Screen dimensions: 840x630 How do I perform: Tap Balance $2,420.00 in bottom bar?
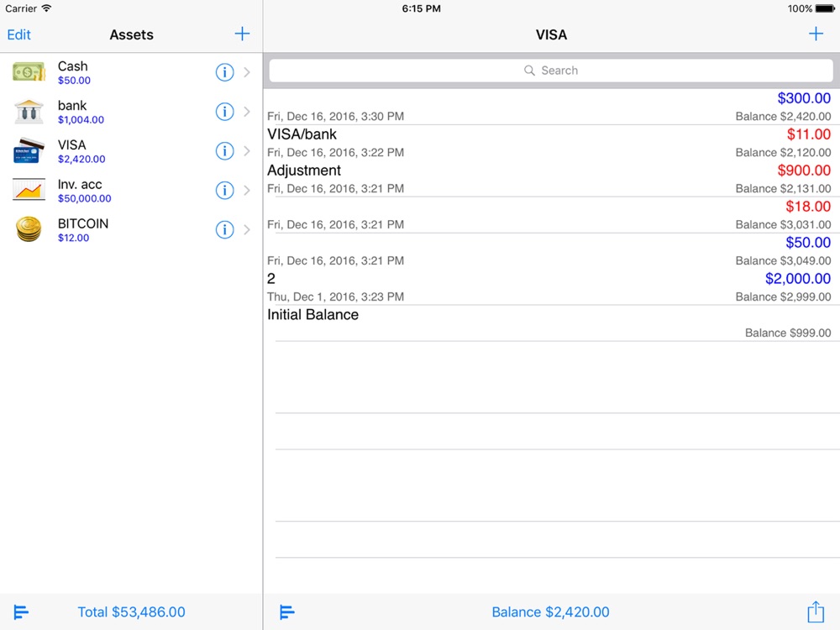pyautogui.click(x=551, y=612)
